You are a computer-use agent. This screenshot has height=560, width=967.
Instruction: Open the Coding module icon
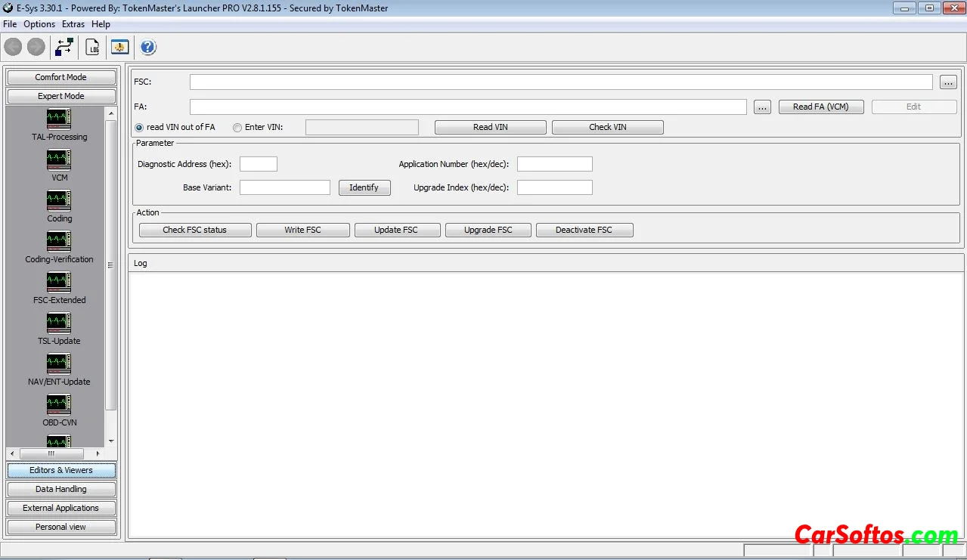59,200
